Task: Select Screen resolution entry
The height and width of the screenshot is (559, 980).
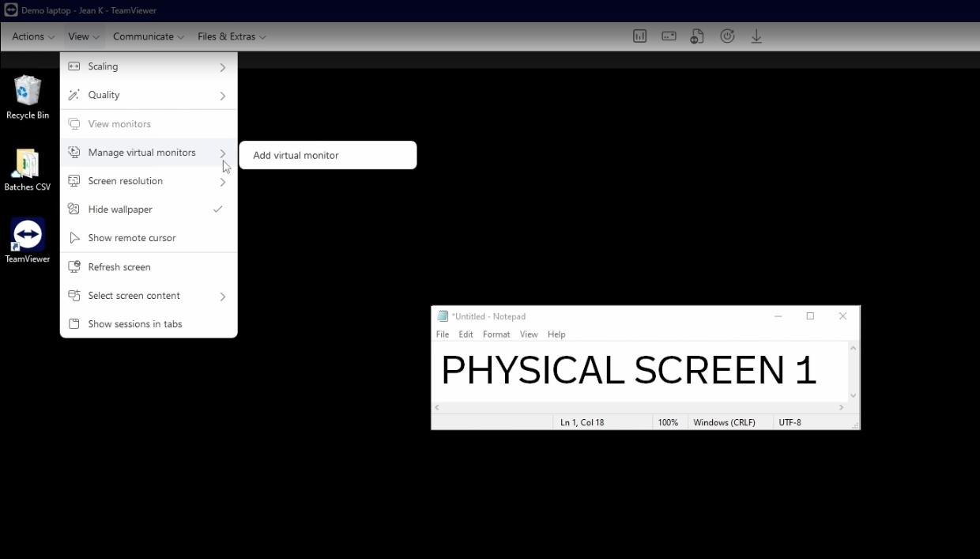Action: [149, 181]
